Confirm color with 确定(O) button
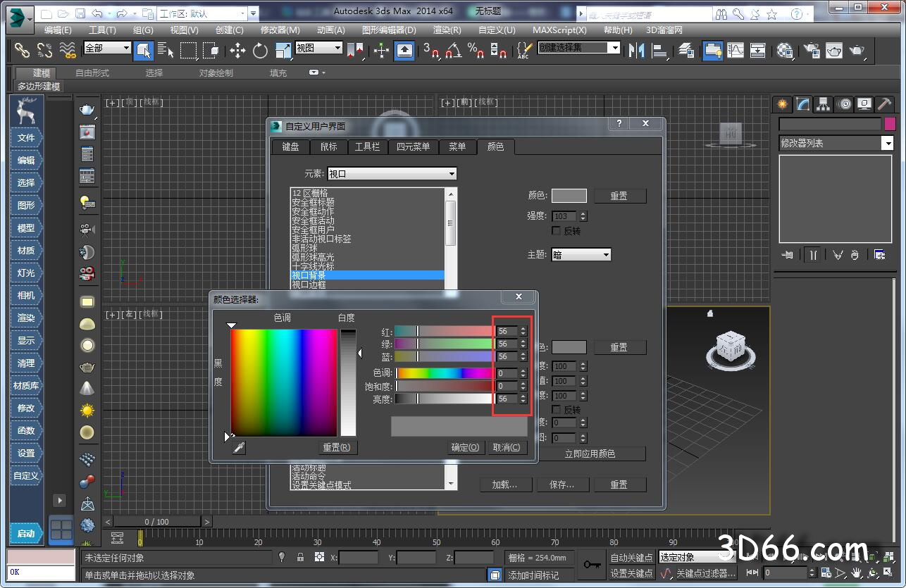 click(465, 447)
